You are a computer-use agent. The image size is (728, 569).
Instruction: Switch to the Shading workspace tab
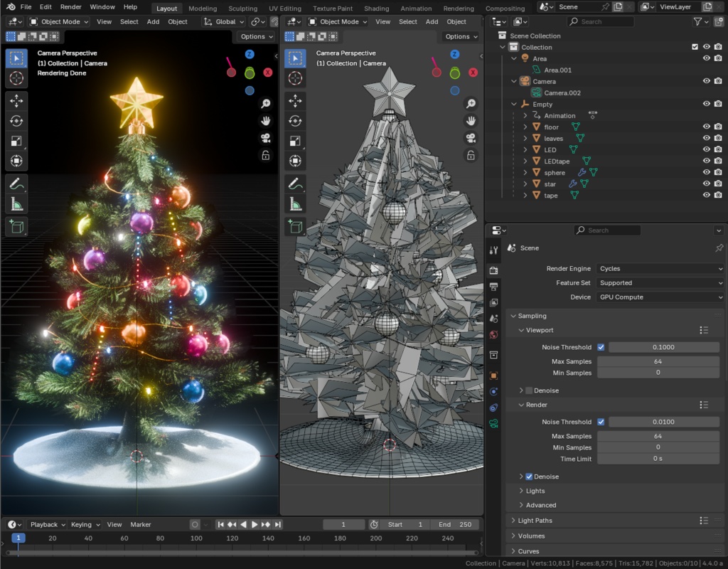[376, 9]
